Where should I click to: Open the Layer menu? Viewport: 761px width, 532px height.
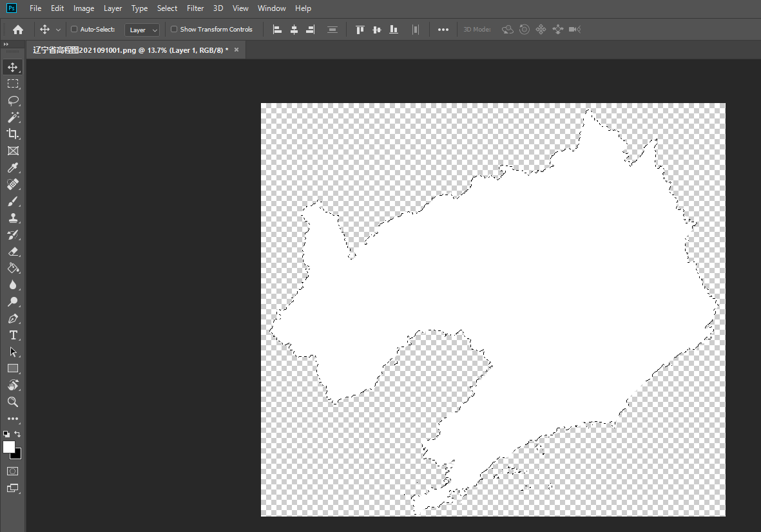point(113,8)
